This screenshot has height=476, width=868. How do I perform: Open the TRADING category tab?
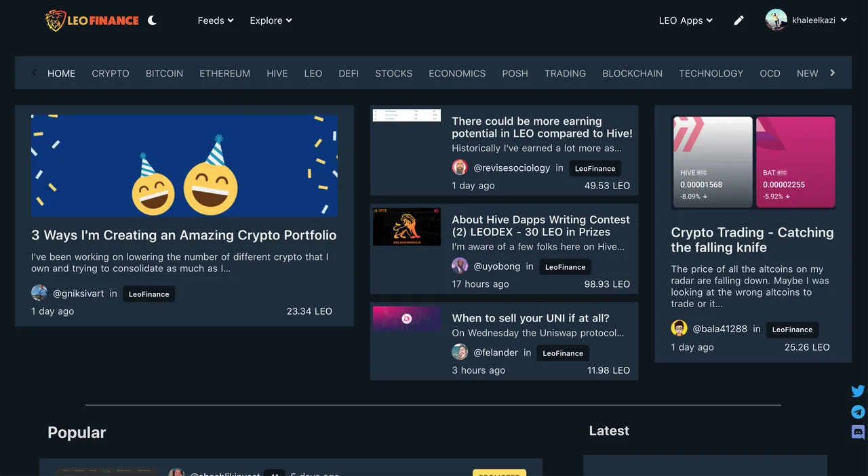(565, 73)
